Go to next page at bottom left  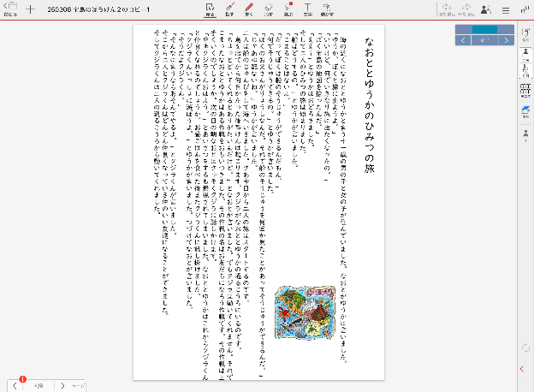coord(62,385)
